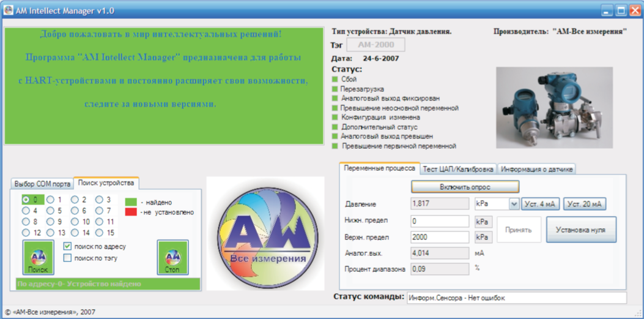The image size is (644, 319).
Task: Click the AM Intellect Manager title bar icon
Action: [x=8, y=10]
